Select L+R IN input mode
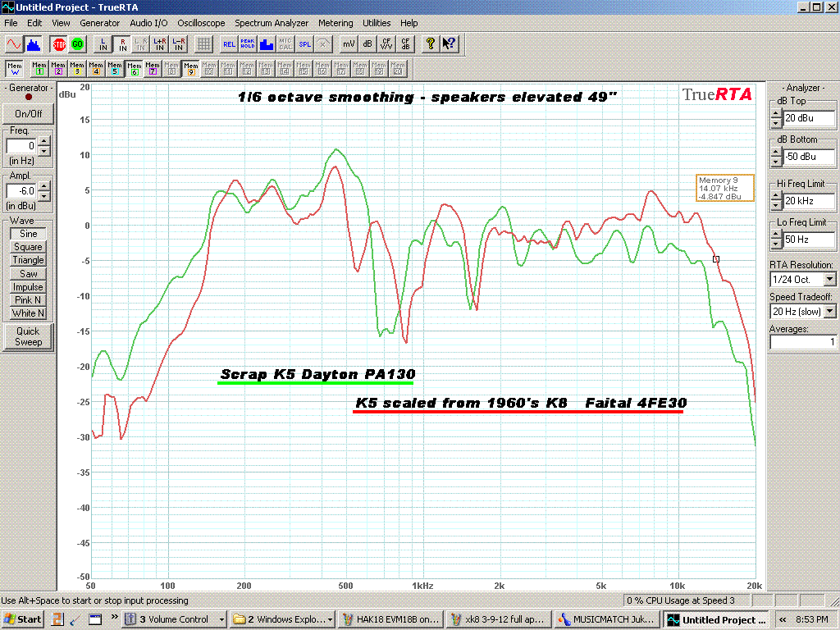 [x=160, y=44]
